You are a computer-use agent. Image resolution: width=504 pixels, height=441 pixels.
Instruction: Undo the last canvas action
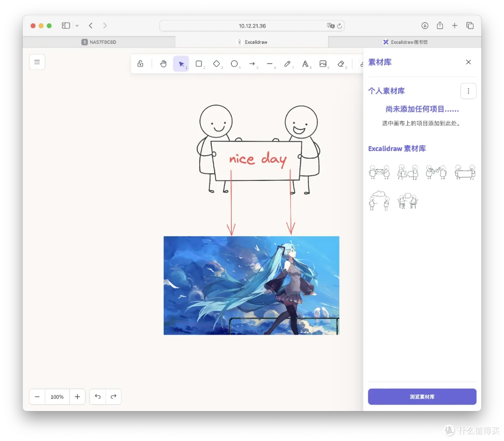(98, 397)
